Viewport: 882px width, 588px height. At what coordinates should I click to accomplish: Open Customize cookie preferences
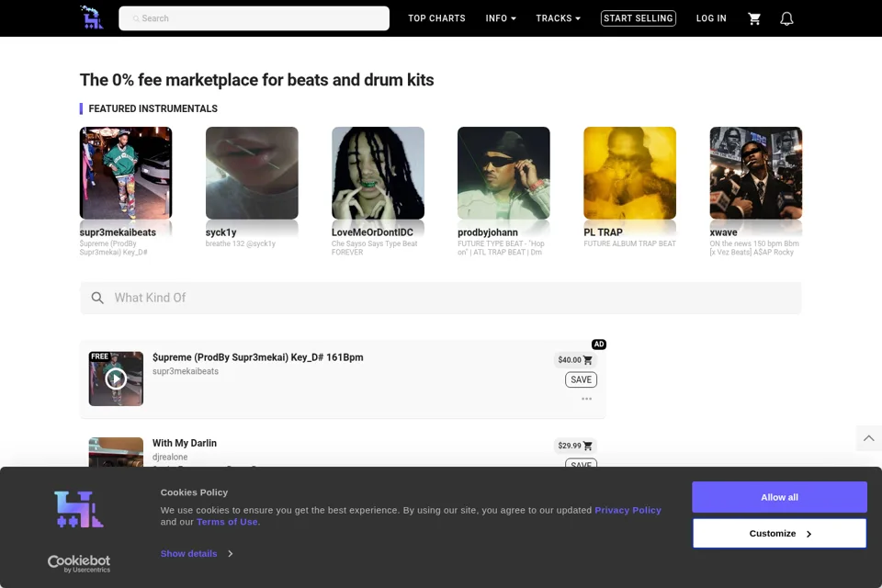point(779,534)
